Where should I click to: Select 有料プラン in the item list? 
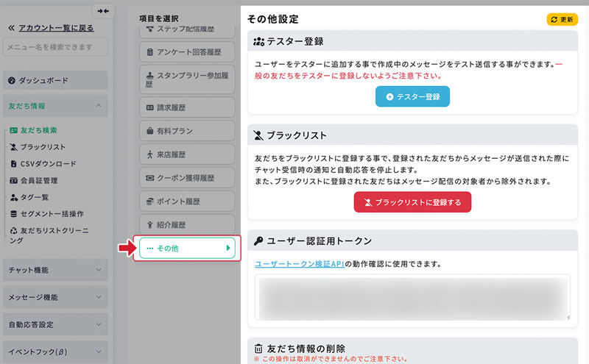187,131
